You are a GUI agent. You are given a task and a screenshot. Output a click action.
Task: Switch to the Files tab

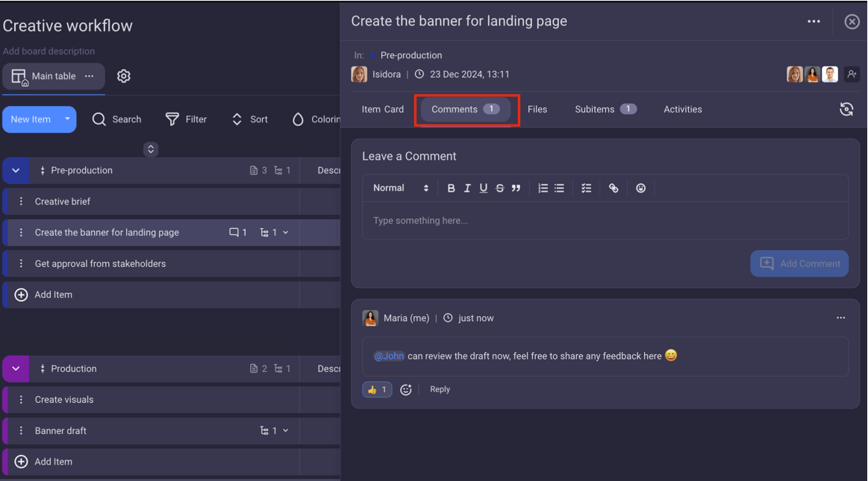tap(537, 110)
